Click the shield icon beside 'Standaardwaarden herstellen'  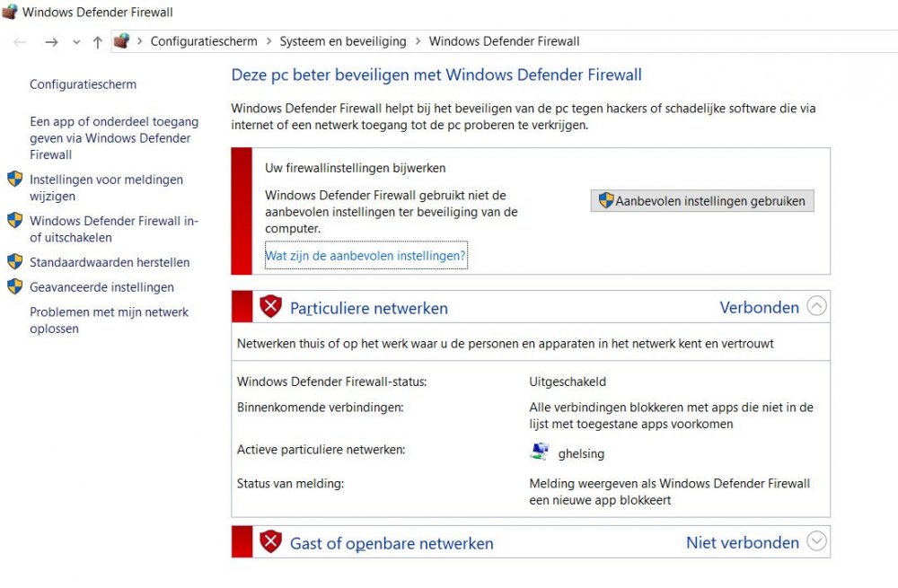(x=16, y=261)
